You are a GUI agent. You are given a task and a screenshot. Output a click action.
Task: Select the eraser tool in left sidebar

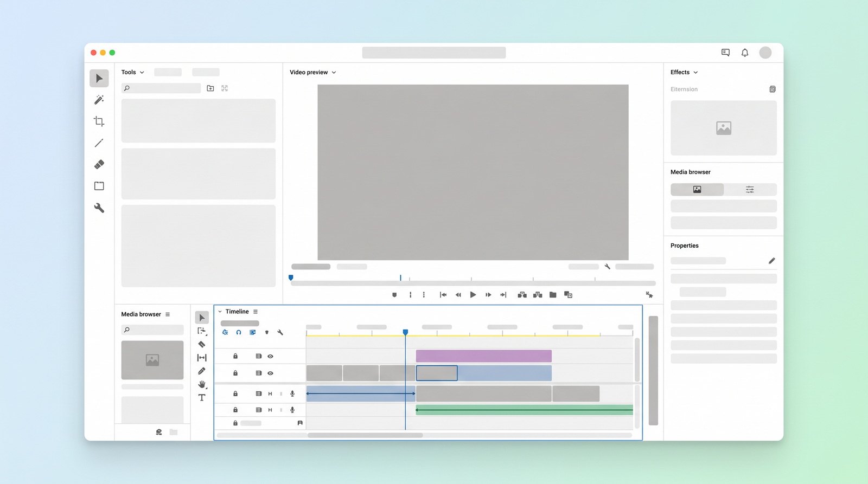(99, 164)
